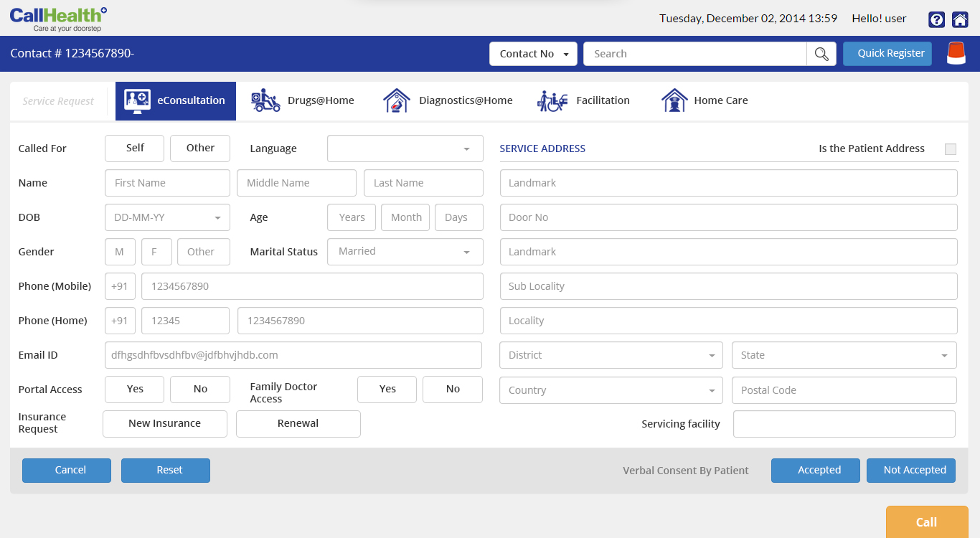
Task: Click the orange Call button
Action: (x=925, y=522)
